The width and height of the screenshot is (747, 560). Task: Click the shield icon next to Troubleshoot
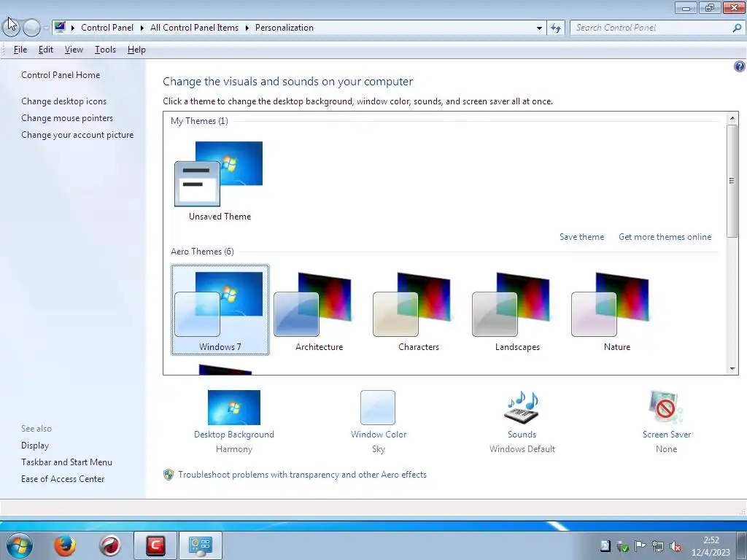pyautogui.click(x=169, y=474)
